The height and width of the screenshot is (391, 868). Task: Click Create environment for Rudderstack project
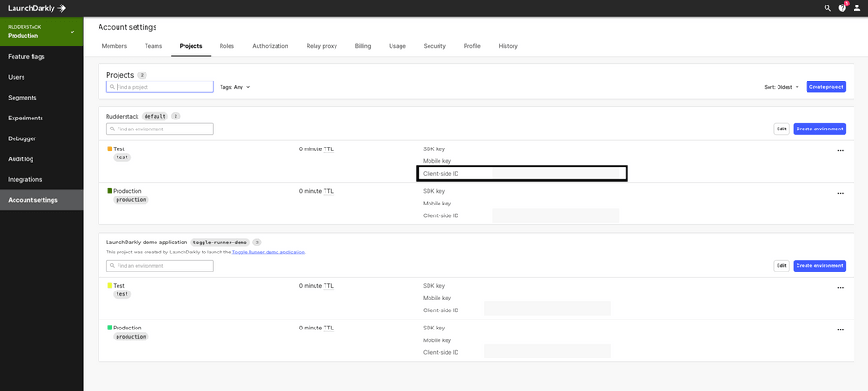coord(820,129)
